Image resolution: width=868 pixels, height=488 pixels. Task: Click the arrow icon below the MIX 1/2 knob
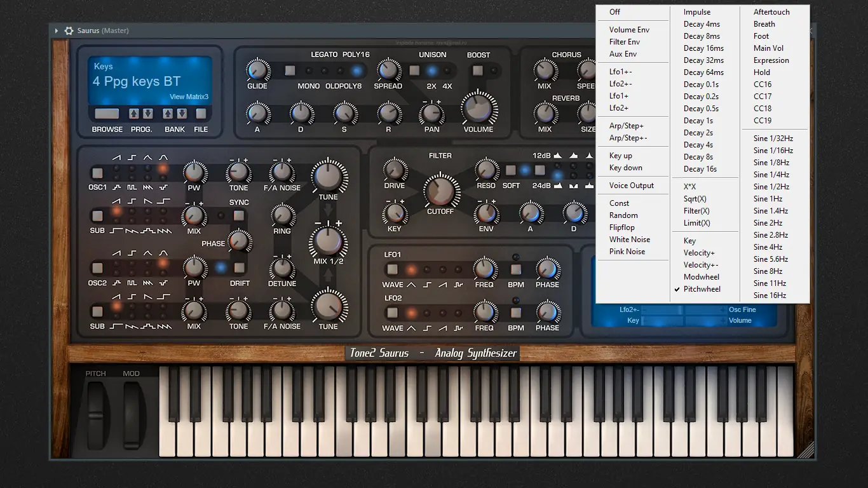(328, 274)
